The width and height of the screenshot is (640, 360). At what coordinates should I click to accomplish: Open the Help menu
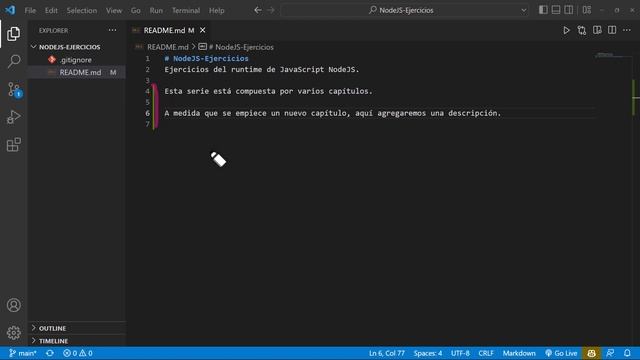217,10
